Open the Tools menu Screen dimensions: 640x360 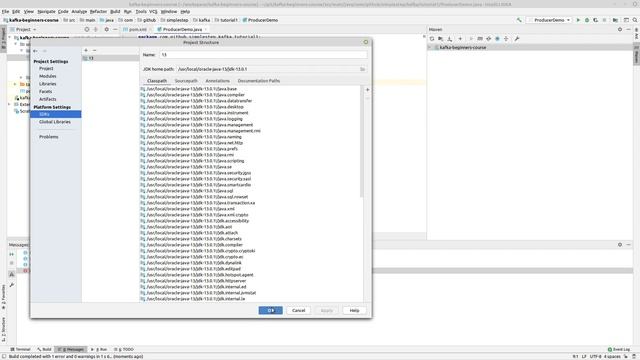(141, 11)
